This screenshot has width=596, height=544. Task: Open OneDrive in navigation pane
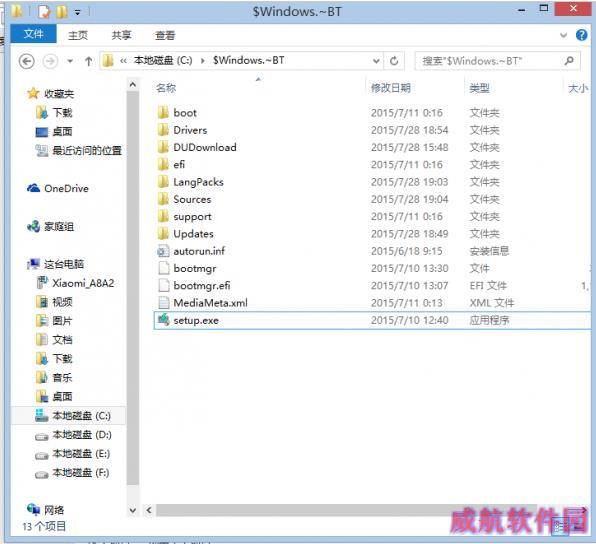67,189
